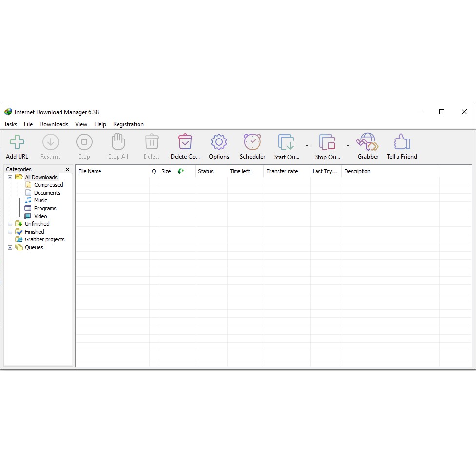Click the Finished checkmark folder icon
The width and height of the screenshot is (476, 476).
point(19,232)
